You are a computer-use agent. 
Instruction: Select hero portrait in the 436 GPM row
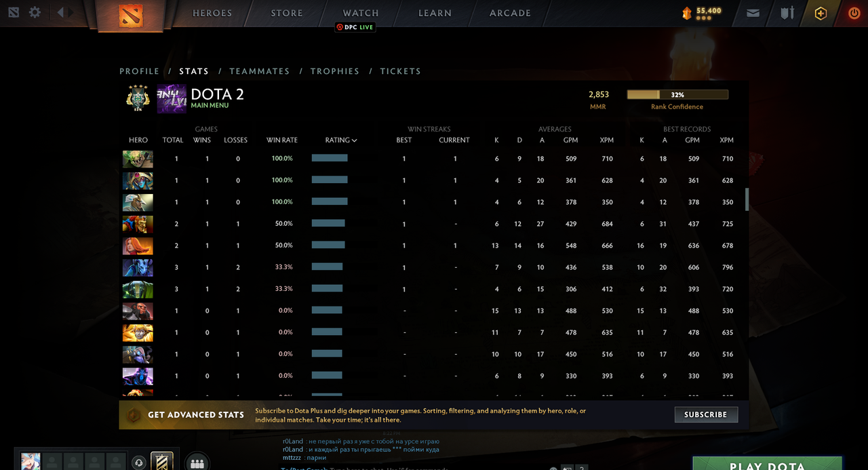point(138,267)
